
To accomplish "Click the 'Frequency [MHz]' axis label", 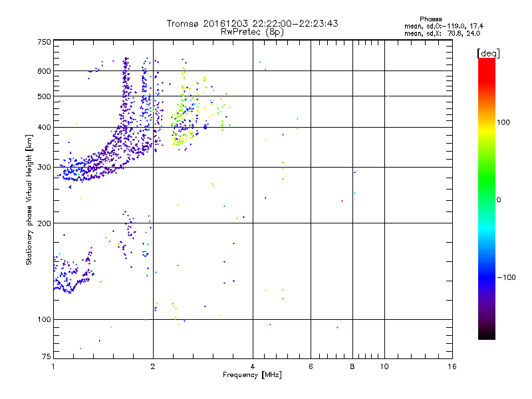I will point(252,375).
